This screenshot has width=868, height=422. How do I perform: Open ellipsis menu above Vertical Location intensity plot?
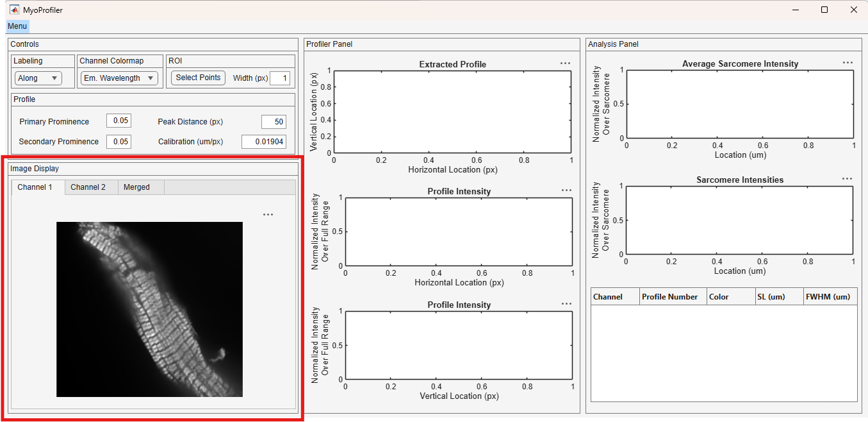(x=566, y=304)
